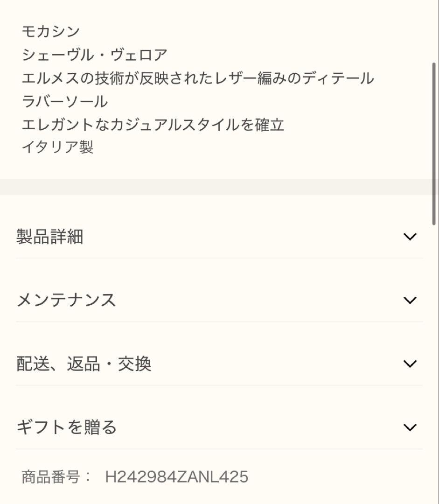439x504 pixels.
Task: Click the イタリア製 text line
Action: pos(57,147)
